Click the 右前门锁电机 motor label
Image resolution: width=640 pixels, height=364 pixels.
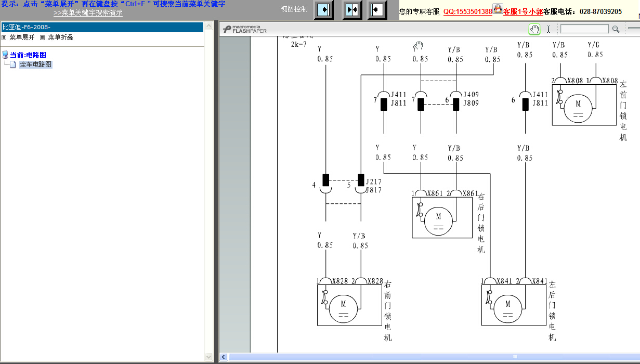(x=388, y=311)
